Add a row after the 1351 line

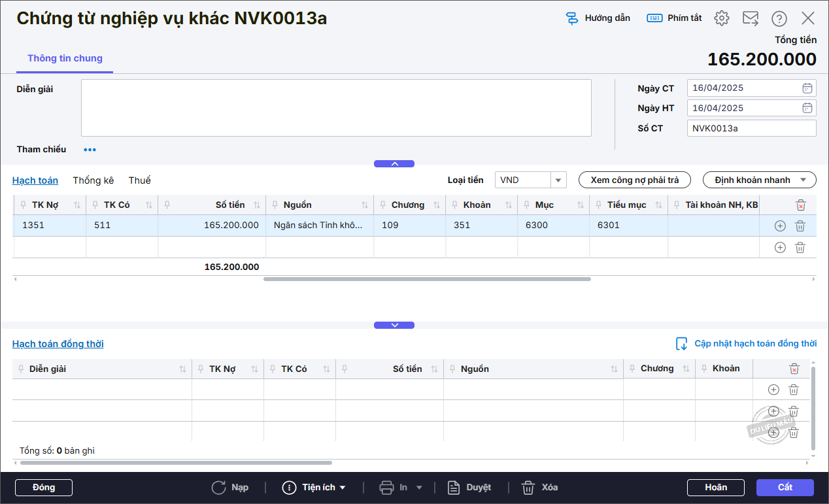779,226
